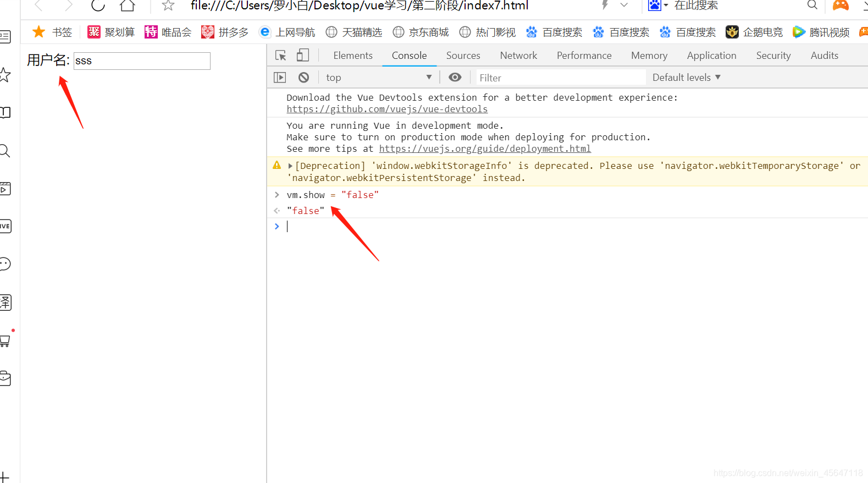Open the vuejs.org deployment guide link

tap(485, 149)
